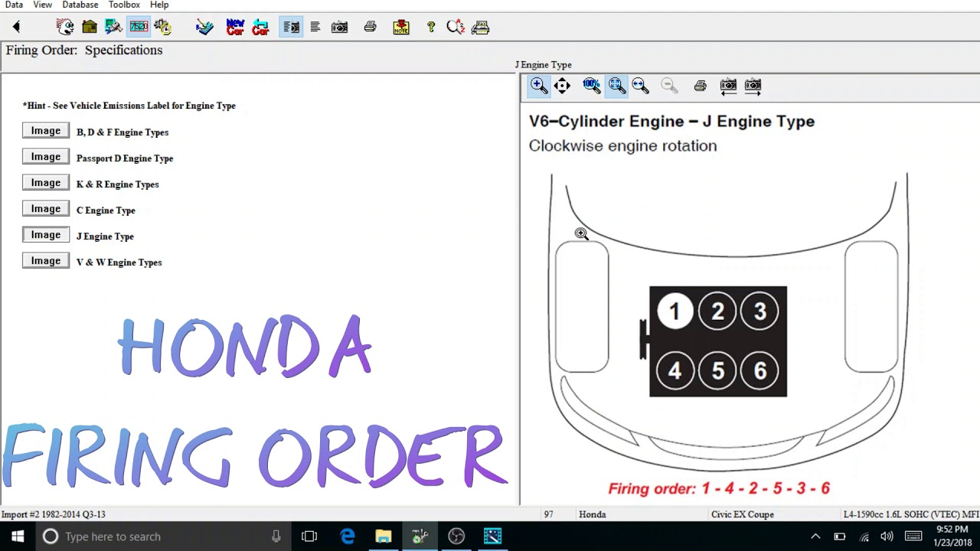Select New Car icon
Image resolution: width=980 pixels, height=551 pixels.
tap(236, 28)
